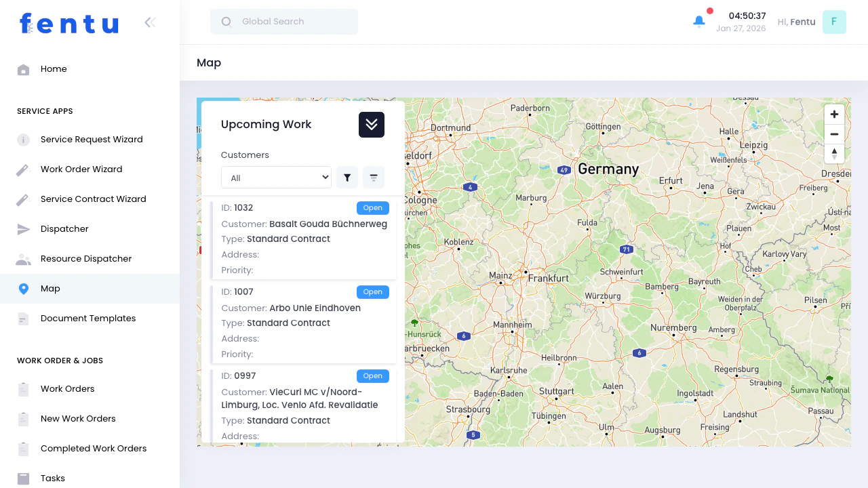Click the Open badge on work item 1032
This screenshot has height=488, width=868.
pyautogui.click(x=372, y=208)
